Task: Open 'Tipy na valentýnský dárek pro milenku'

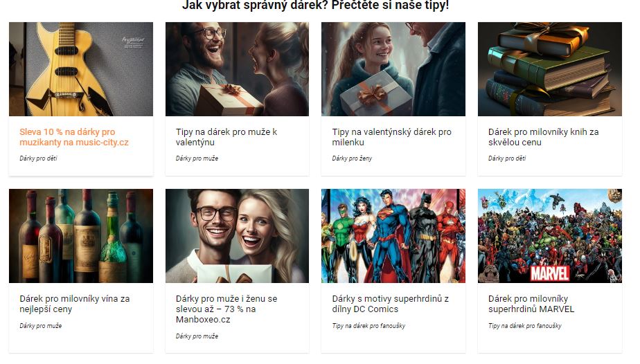Action: click(391, 137)
